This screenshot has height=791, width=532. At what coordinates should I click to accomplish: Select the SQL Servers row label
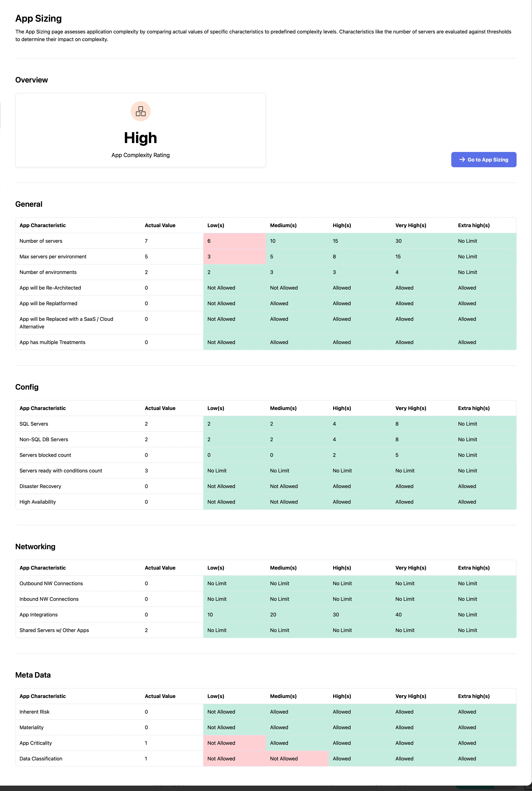34,424
